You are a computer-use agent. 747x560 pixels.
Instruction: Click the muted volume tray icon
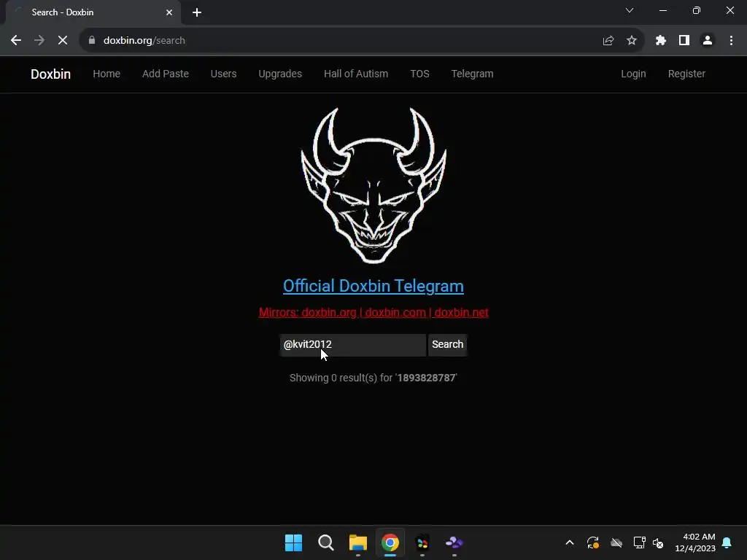click(658, 542)
